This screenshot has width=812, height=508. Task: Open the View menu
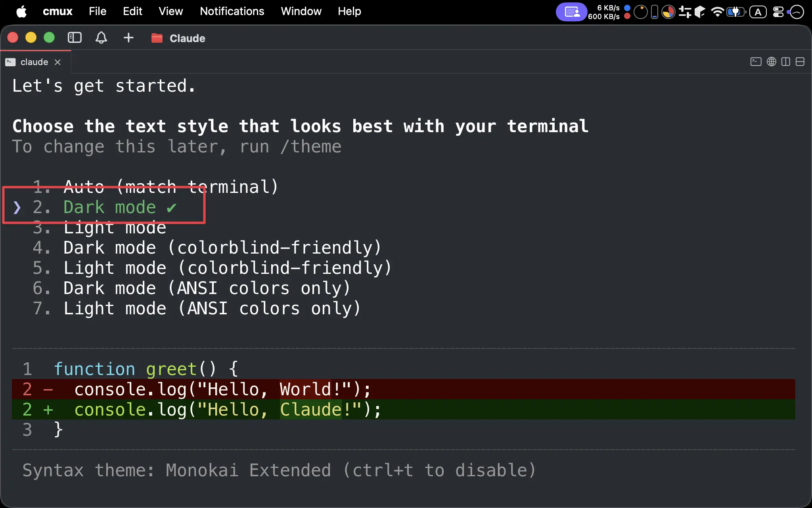coord(171,12)
